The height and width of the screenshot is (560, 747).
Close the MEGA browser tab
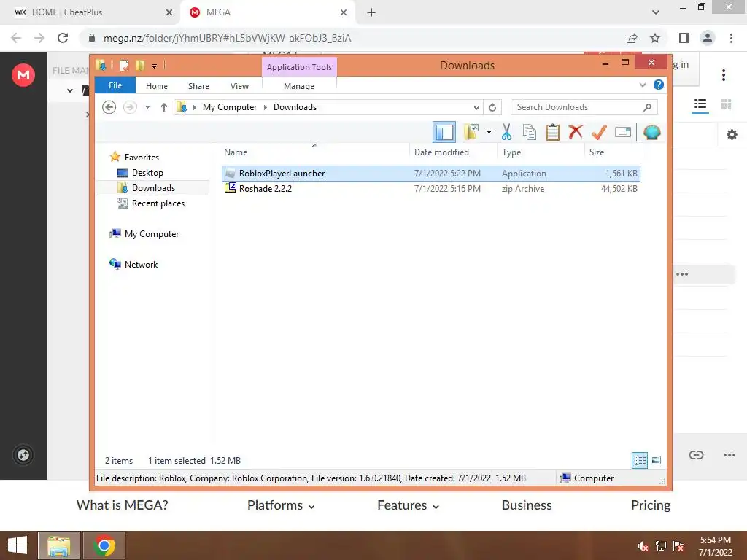tap(344, 12)
